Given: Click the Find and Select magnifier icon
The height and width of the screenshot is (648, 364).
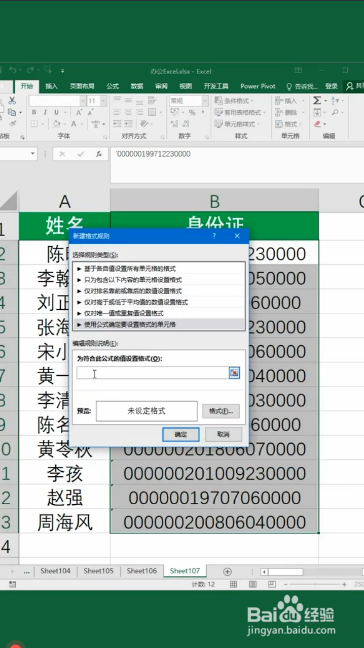Looking at the screenshot, I should pos(335,112).
